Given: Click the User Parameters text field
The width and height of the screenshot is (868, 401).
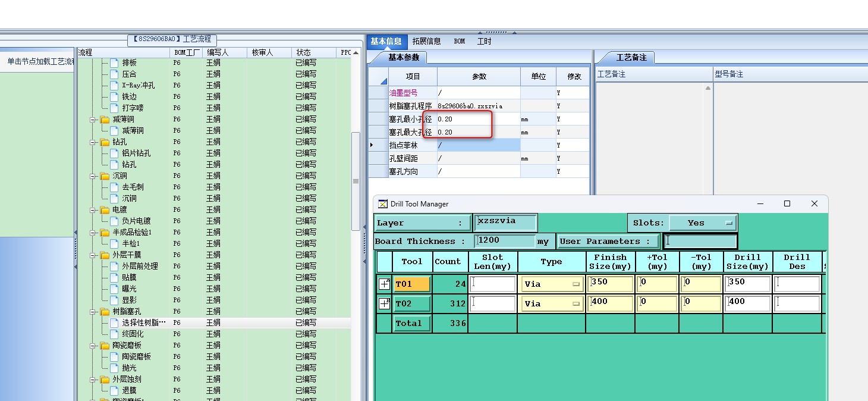Looking at the screenshot, I should 700,241.
